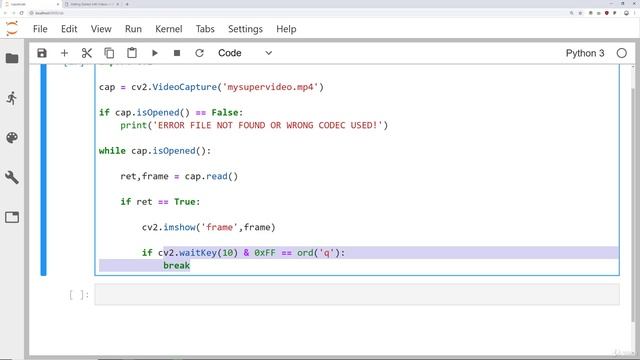The image size is (640, 360).
Task: Cut the selected cell with scissors icon
Action: coord(87,53)
